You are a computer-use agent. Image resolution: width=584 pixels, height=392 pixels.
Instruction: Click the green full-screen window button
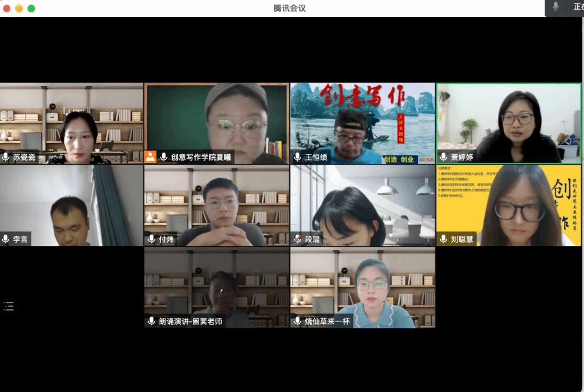point(31,9)
